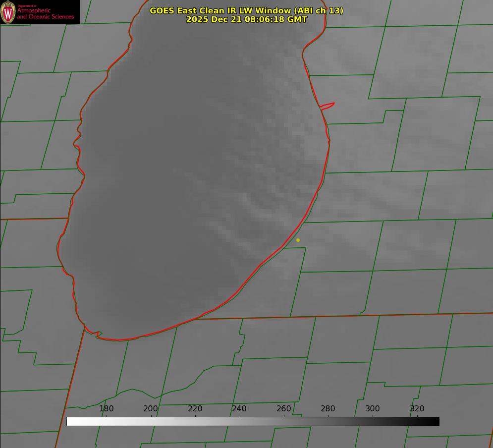Click the Atmospheric and Oceanic Sciences logo
The image size is (493, 448).
click(x=40, y=12)
